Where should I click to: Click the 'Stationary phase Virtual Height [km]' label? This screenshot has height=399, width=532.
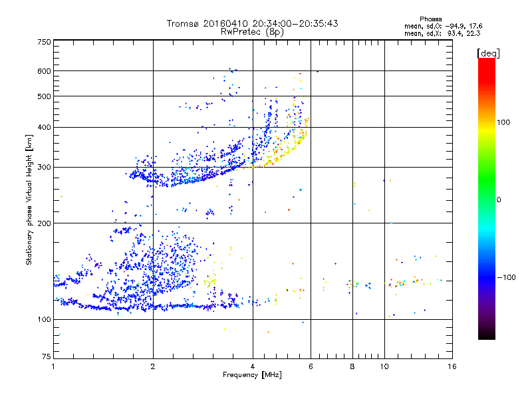pos(29,199)
